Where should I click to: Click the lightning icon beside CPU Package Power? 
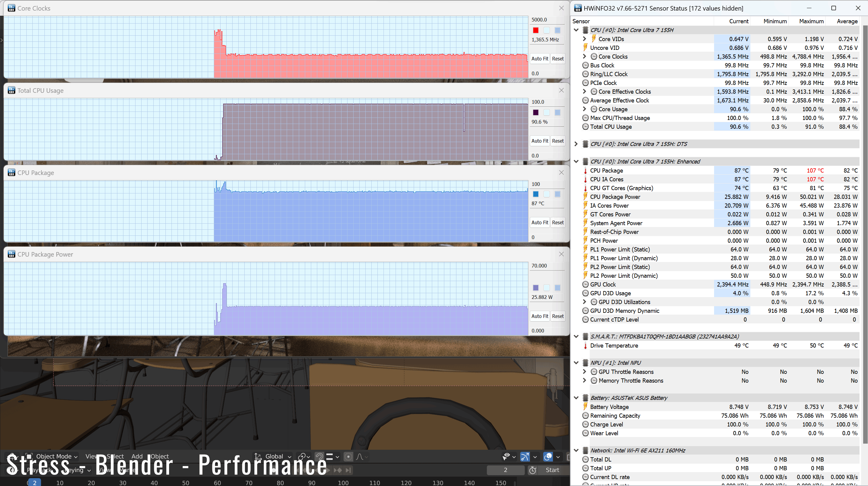pos(585,197)
